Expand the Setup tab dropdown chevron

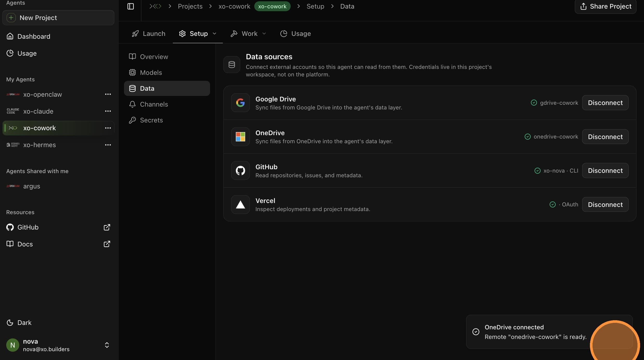(x=214, y=34)
